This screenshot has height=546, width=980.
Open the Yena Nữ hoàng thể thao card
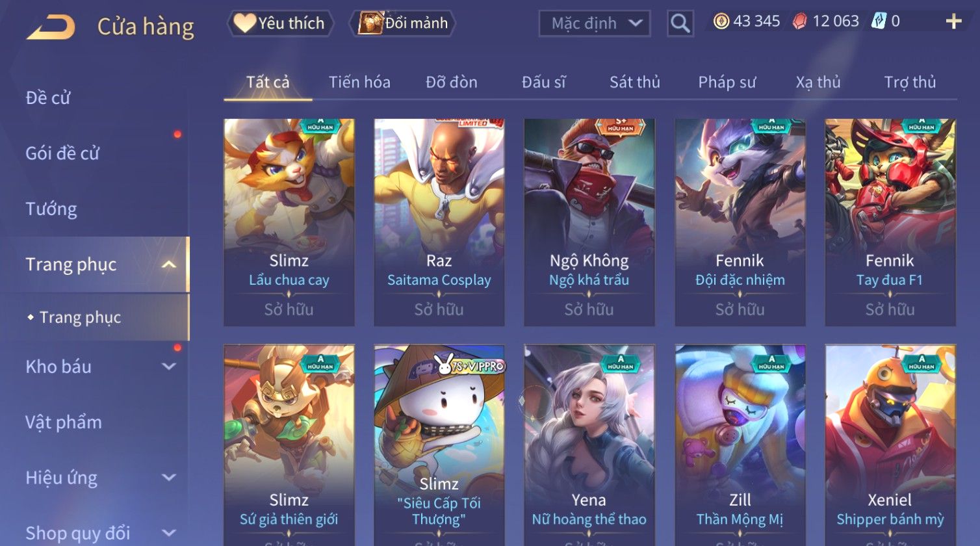click(589, 445)
